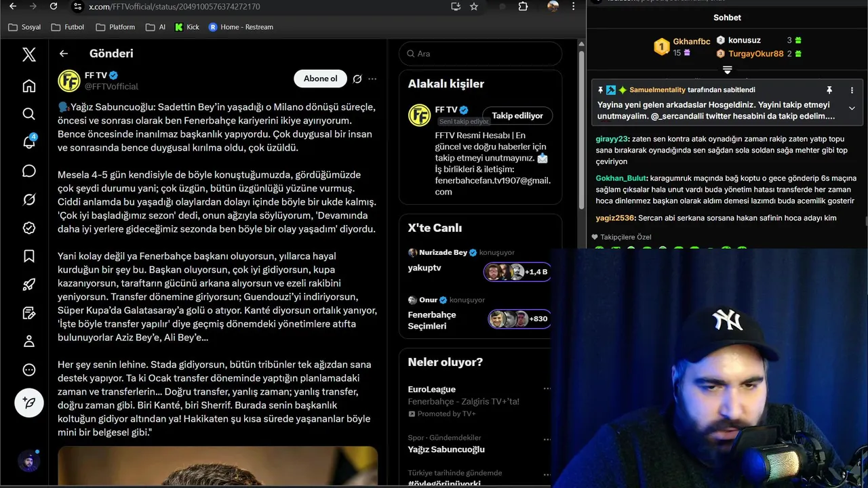Open pinned message three-dot options

click(852, 90)
